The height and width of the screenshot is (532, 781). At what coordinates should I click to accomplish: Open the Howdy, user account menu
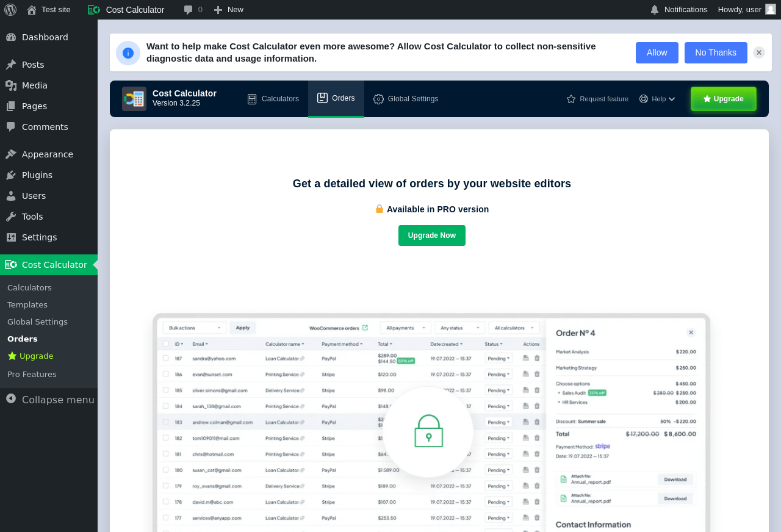[x=747, y=10]
